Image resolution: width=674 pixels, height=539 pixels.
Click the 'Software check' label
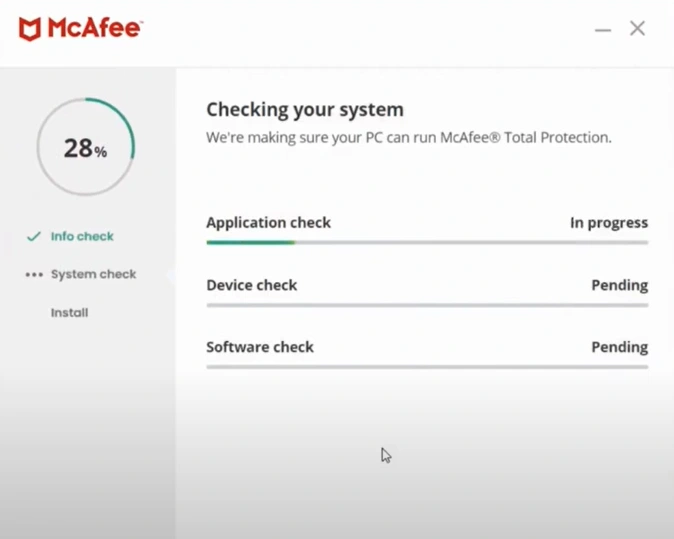click(x=260, y=347)
